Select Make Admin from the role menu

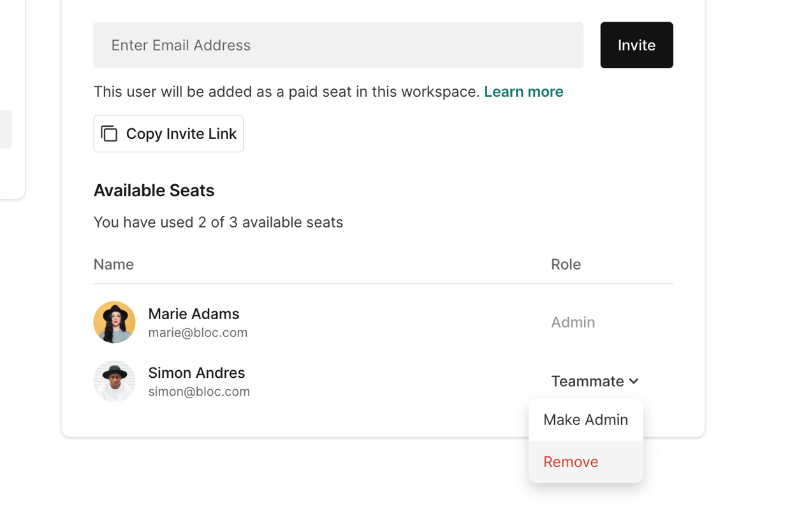[585, 420]
